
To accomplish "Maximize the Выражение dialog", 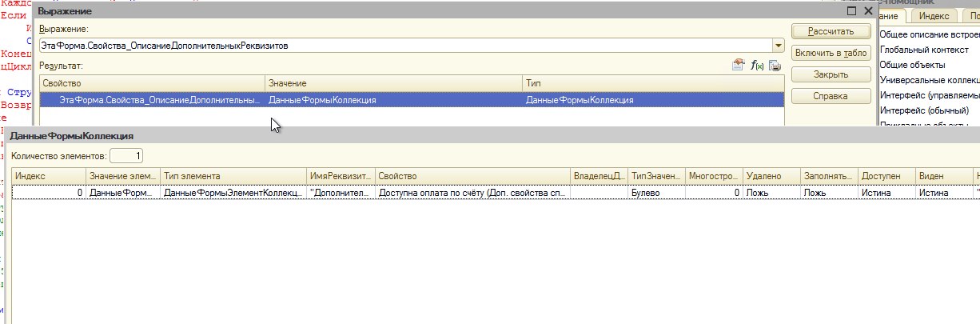I will coord(851,11).
